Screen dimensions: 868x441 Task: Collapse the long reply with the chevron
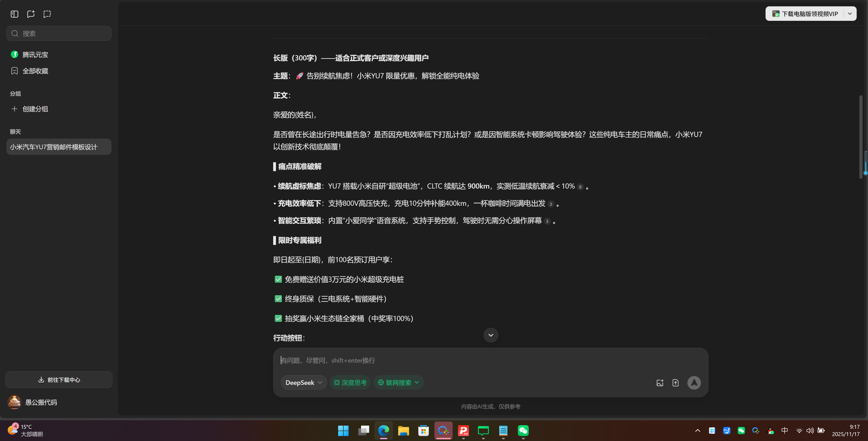click(x=490, y=335)
